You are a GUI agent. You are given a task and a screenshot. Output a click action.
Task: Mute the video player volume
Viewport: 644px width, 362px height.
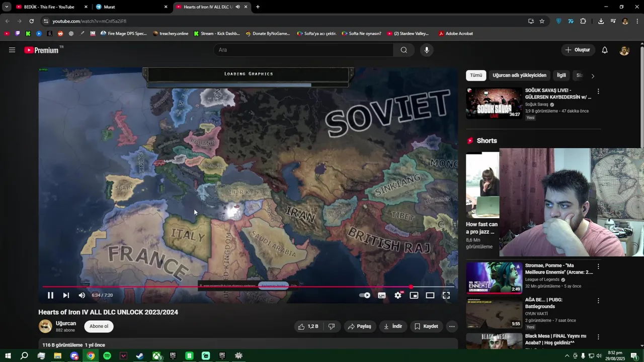(82, 295)
